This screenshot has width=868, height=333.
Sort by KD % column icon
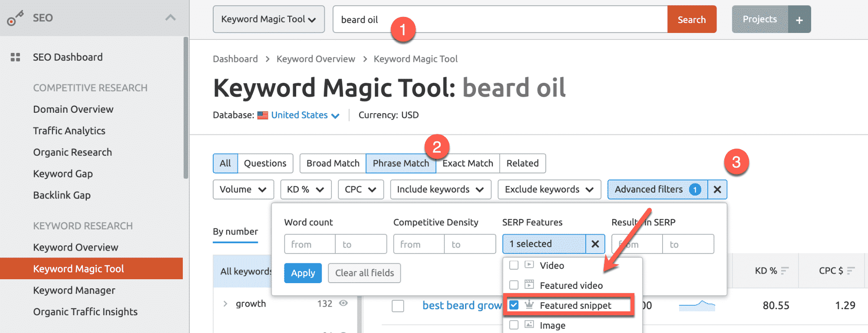785,271
